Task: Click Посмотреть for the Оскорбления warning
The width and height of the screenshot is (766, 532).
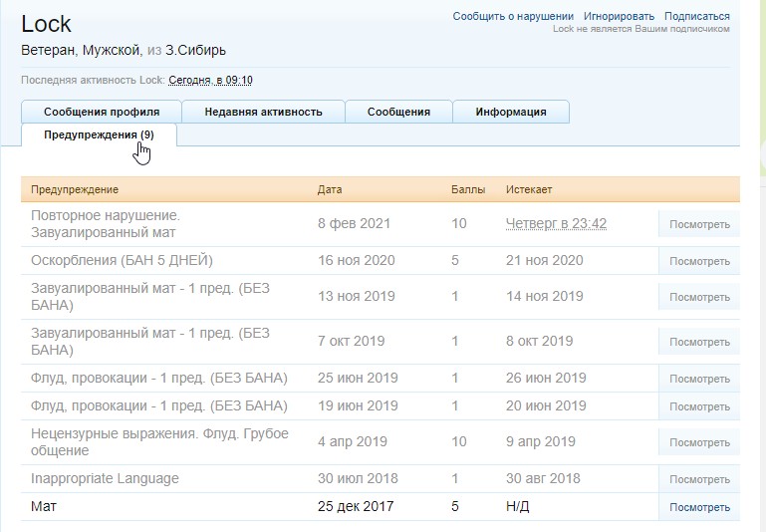Action: [x=699, y=261]
